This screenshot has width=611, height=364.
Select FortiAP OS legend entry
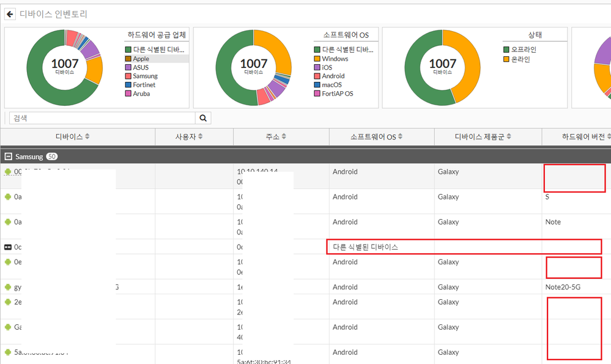tap(333, 94)
